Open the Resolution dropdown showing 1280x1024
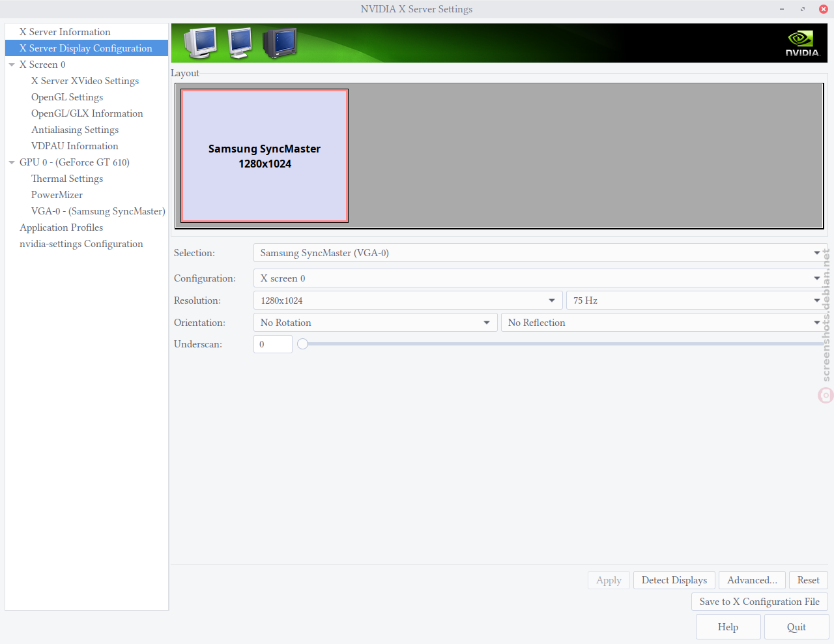Screen dimensions: 834x644 click(408, 300)
